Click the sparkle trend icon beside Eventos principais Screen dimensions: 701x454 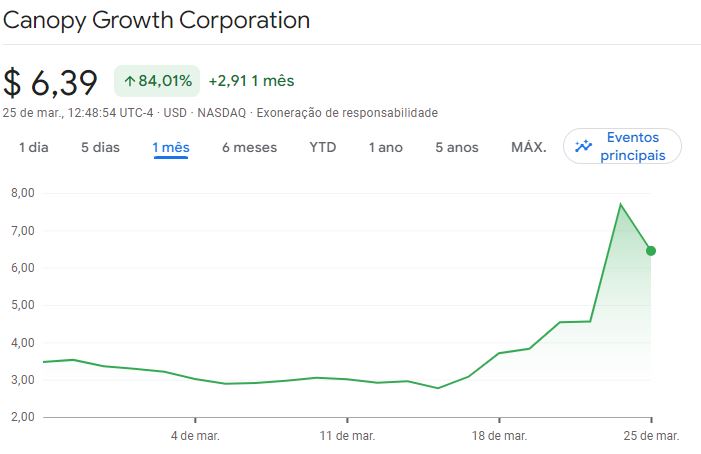pos(585,146)
